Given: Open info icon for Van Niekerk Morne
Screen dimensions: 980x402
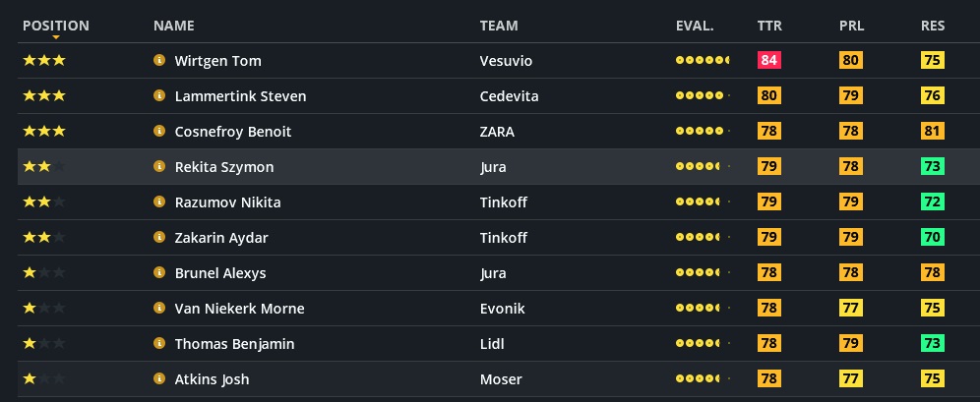Looking at the screenshot, I should point(158,309).
